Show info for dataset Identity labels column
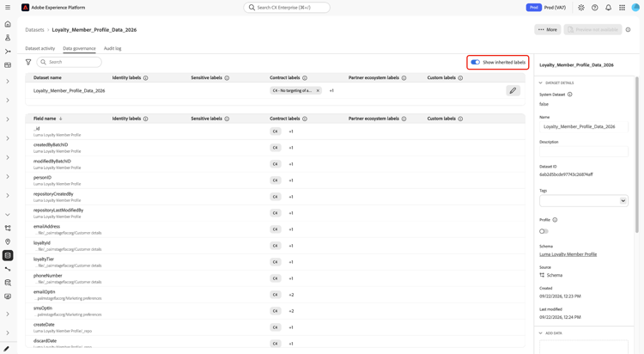This screenshot has width=644, height=354. (x=145, y=77)
